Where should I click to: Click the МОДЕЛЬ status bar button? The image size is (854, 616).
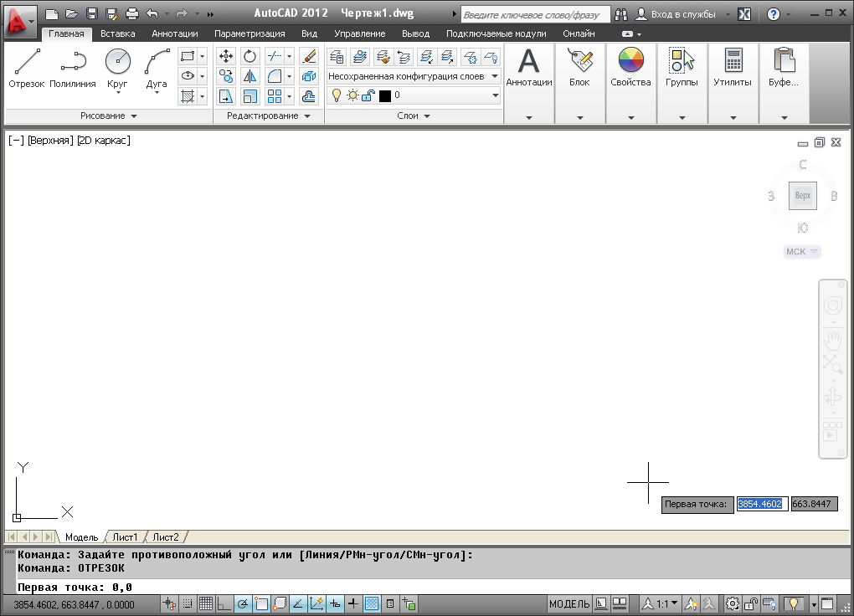(569, 603)
